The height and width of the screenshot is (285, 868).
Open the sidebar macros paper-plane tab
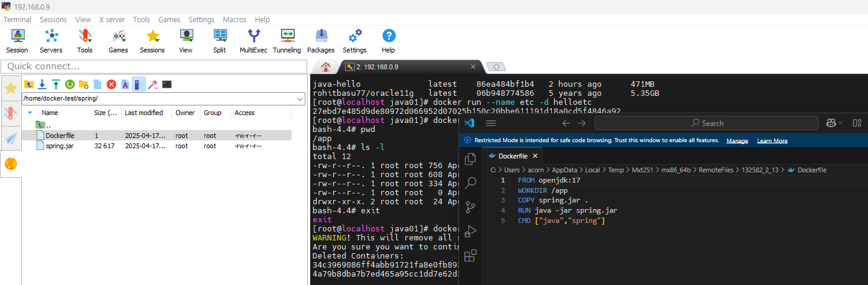coord(11,138)
